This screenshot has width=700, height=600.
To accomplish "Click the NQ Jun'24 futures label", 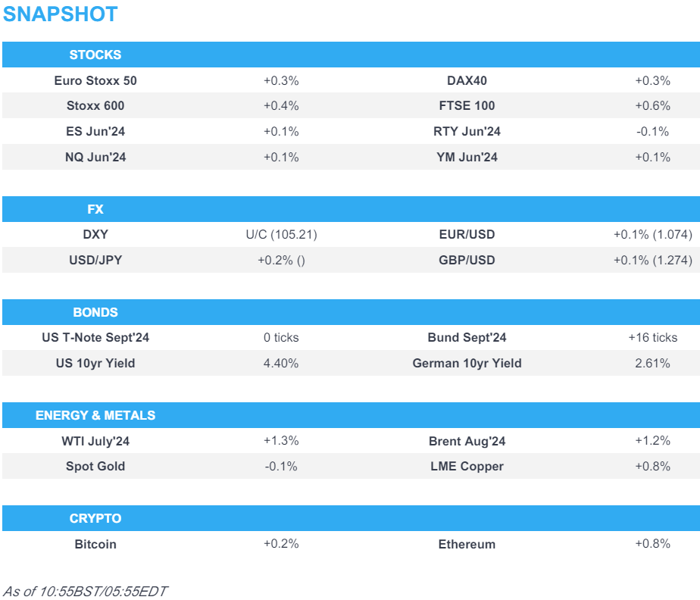I will tap(95, 158).
